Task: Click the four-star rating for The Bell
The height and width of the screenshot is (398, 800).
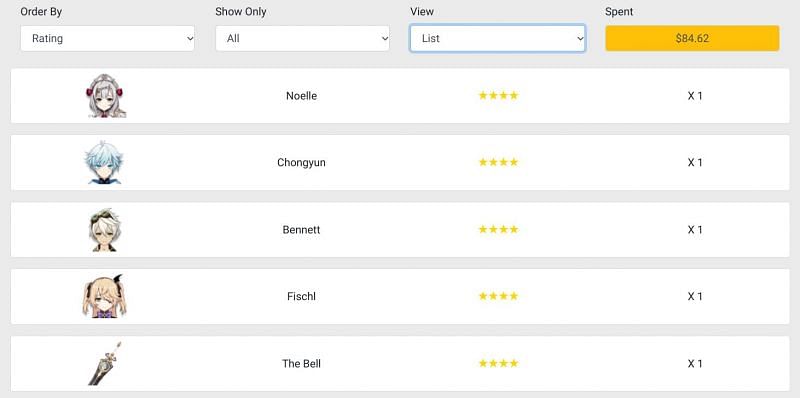Action: point(498,363)
